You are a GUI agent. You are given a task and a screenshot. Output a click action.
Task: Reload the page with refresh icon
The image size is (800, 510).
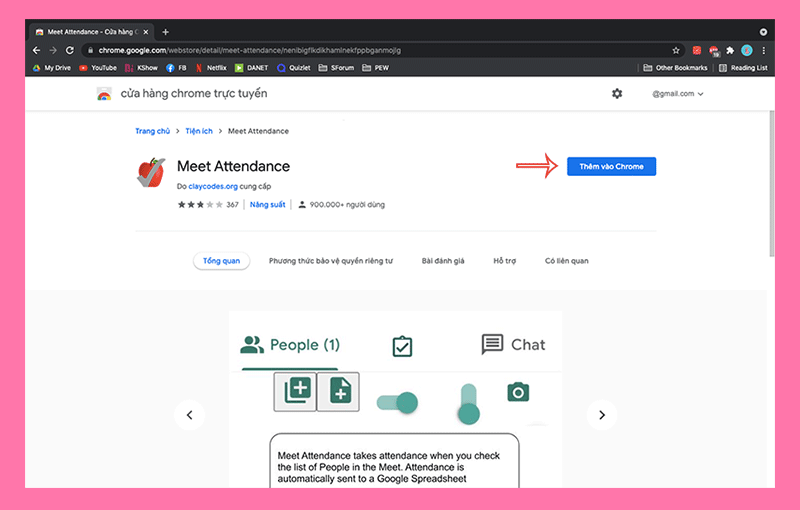click(x=70, y=50)
